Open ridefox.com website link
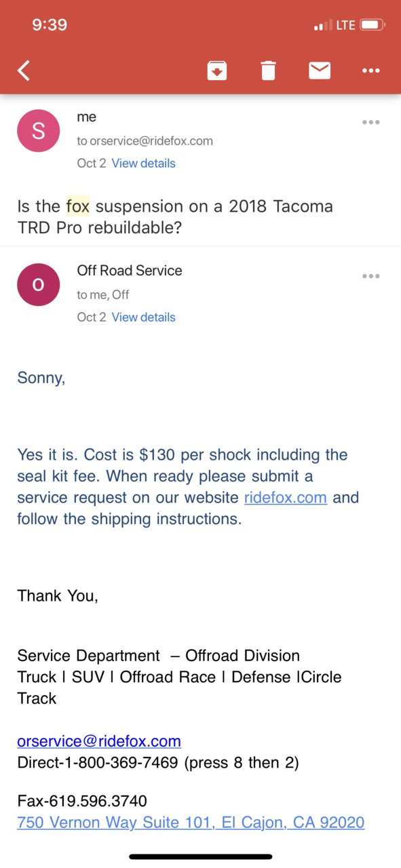This screenshot has height=868, width=401. pyautogui.click(x=286, y=498)
